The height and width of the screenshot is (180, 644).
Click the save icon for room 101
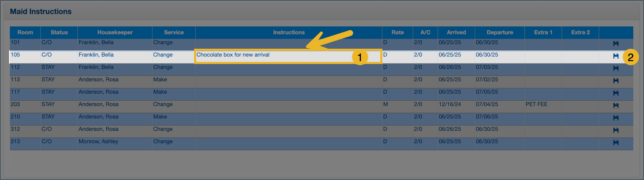click(616, 43)
